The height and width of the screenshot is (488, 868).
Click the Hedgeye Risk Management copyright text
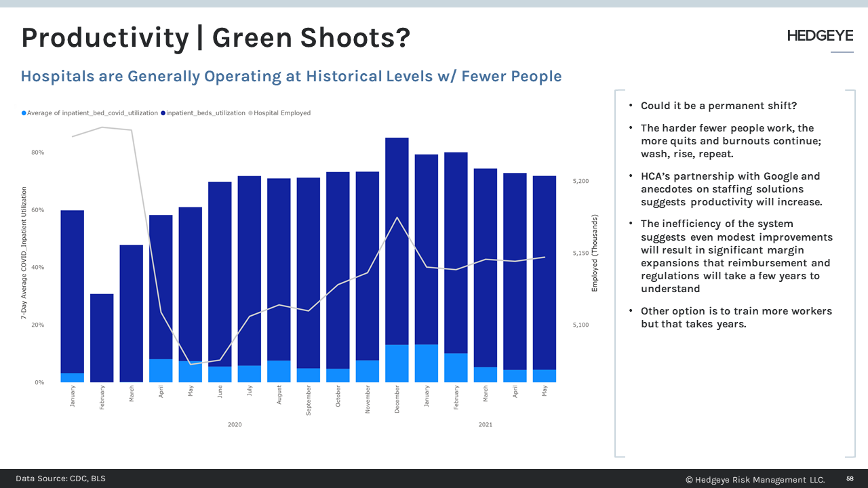(x=755, y=479)
